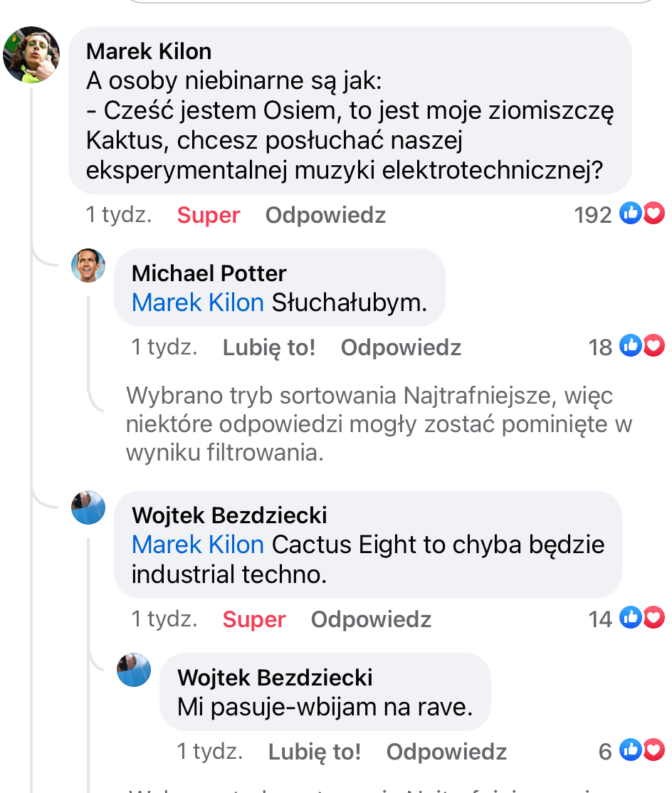Toggle Super reaction on Cactus Eight reply
Screen dimensions: 672x793
pyautogui.click(x=254, y=619)
